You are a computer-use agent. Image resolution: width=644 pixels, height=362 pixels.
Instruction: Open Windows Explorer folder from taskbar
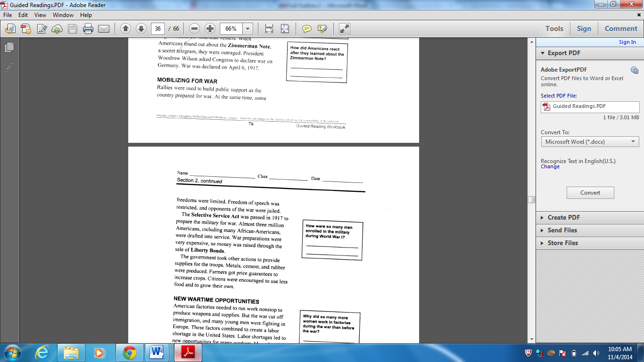coord(71,353)
